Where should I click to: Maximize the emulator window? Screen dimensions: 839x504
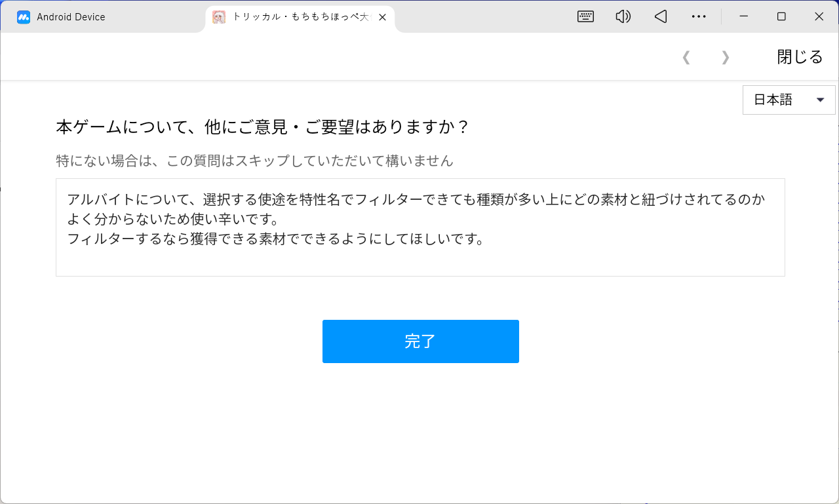tap(781, 17)
